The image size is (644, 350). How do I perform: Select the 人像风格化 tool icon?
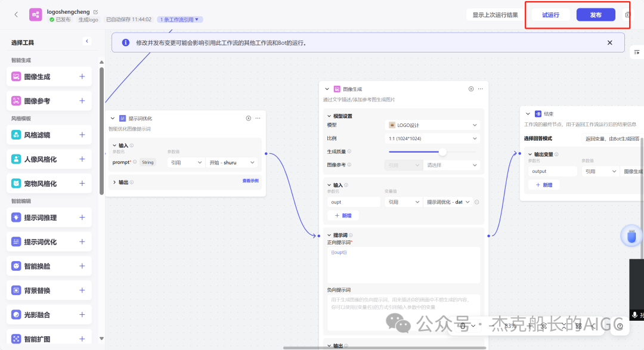tap(16, 159)
